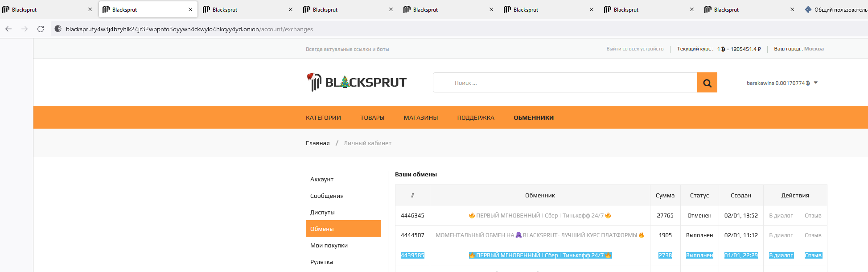Click the Сумма column header
Image resolution: width=868 pixels, height=272 pixels.
click(x=665, y=195)
